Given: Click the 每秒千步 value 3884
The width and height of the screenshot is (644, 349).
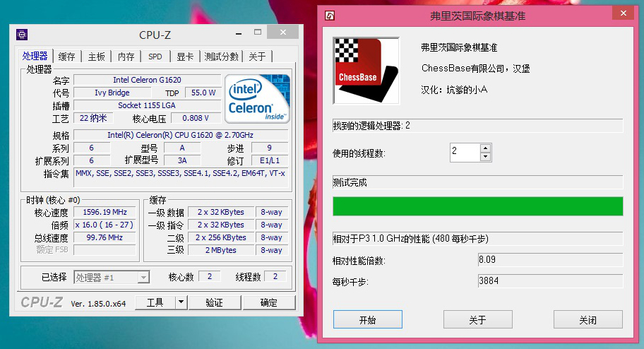Looking at the screenshot, I should click(550, 280).
